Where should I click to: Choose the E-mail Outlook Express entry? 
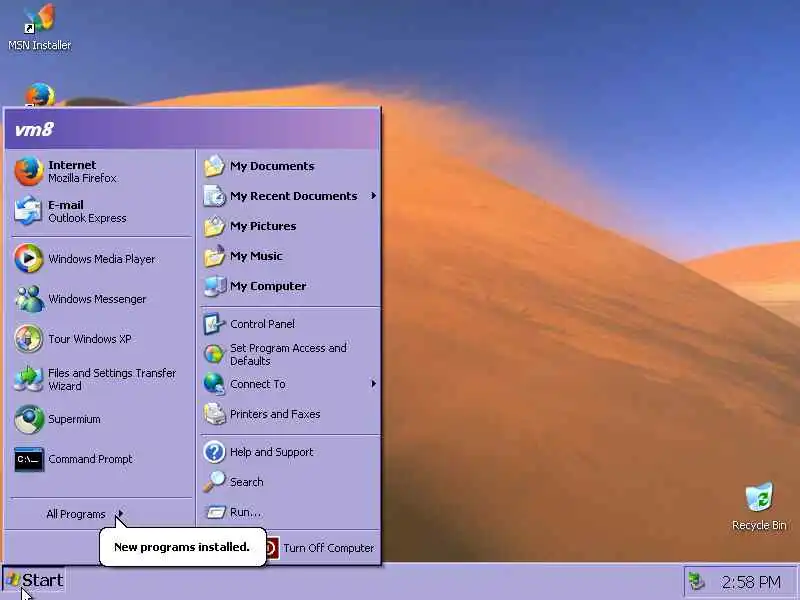tap(101, 211)
